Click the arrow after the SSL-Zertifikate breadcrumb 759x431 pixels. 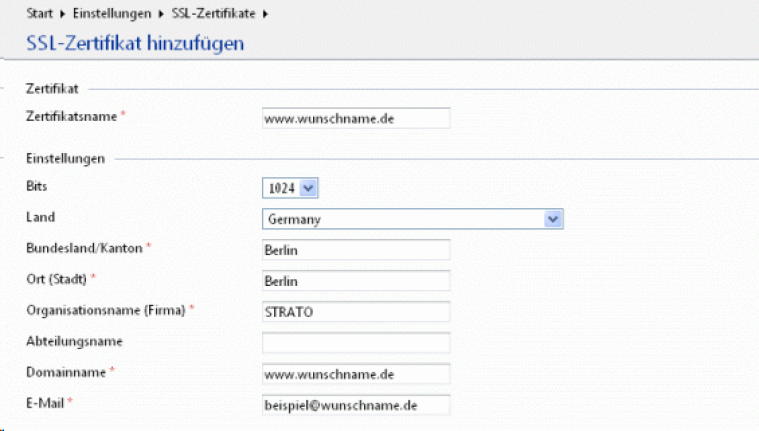pyautogui.click(x=265, y=14)
